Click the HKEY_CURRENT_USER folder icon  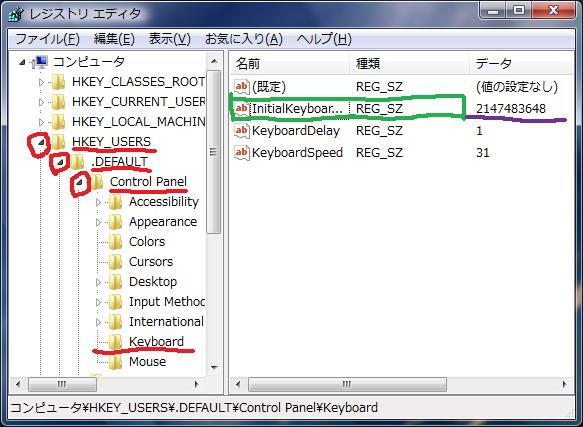[x=58, y=102]
